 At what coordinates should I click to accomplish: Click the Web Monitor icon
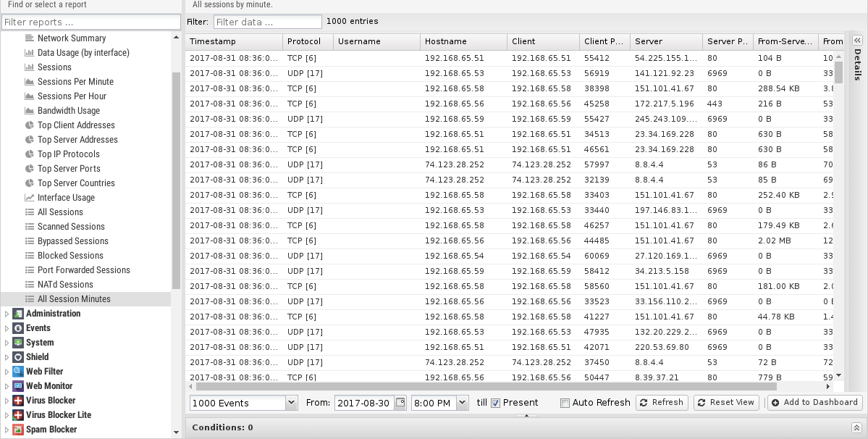pos(19,386)
